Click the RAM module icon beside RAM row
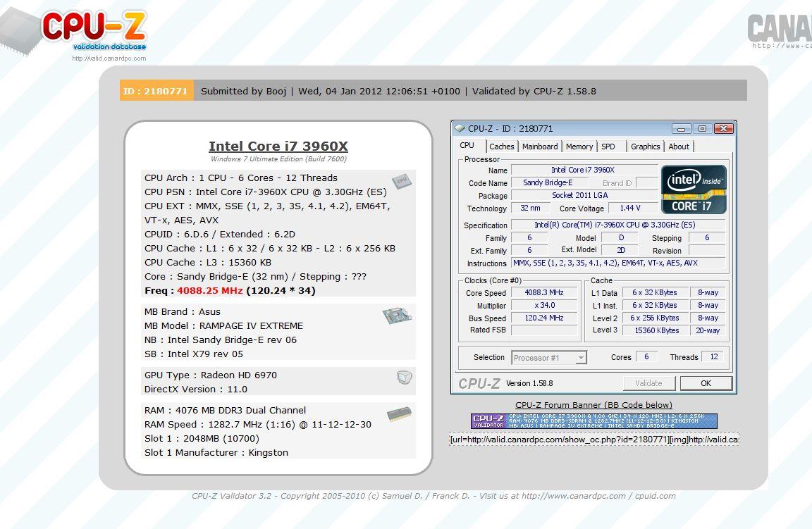The image size is (812, 529). coord(399,414)
